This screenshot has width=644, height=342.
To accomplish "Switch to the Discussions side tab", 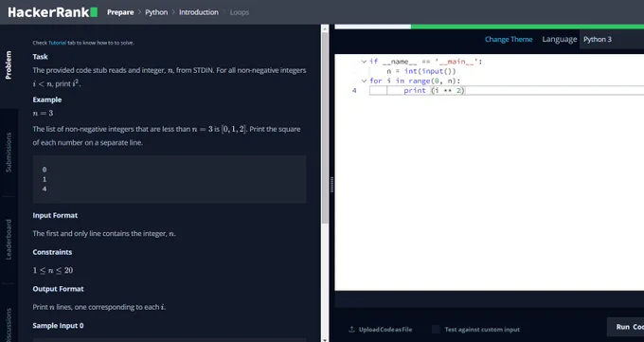I will (x=9, y=325).
